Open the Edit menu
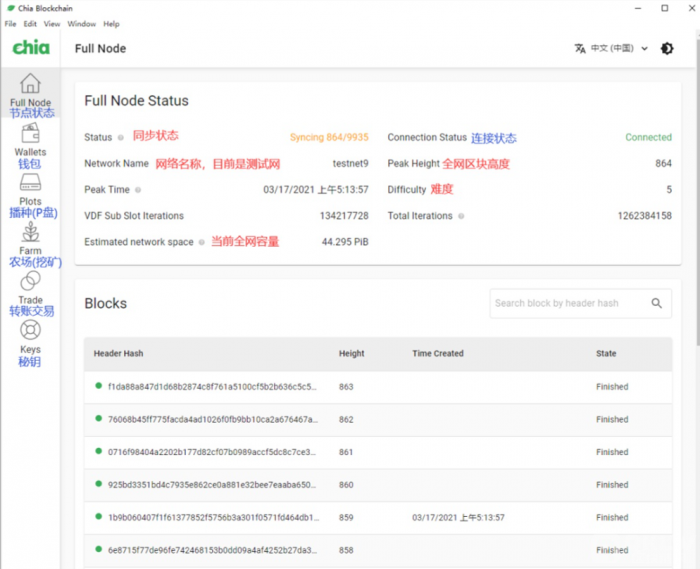The width and height of the screenshot is (700, 569). coord(30,24)
